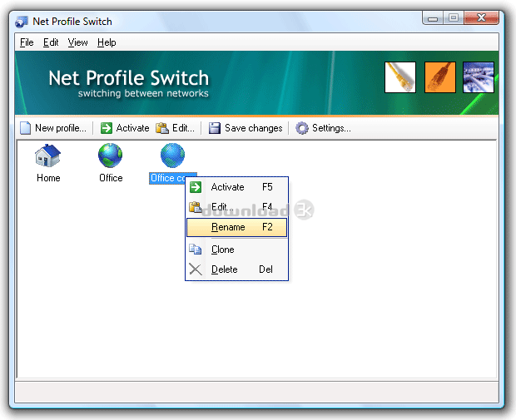Open the Home profile icon
Image resolution: width=516 pixels, height=420 pixels.
48,156
